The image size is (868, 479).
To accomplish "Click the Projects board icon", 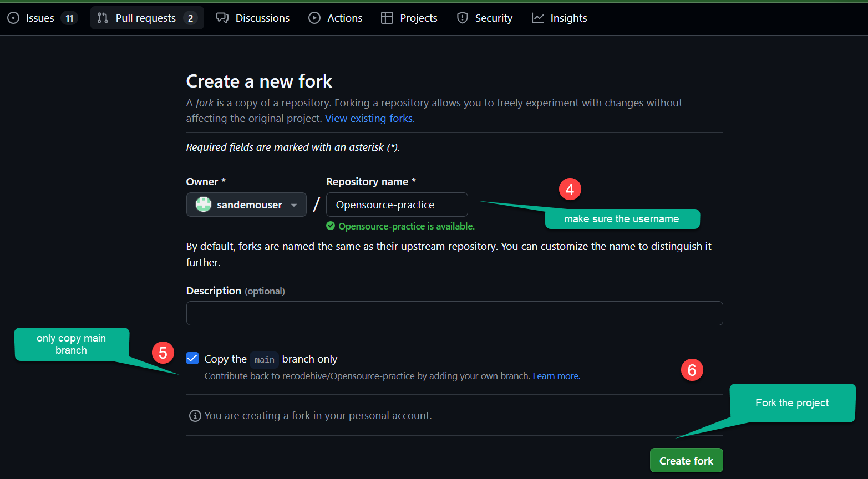I will click(x=386, y=18).
